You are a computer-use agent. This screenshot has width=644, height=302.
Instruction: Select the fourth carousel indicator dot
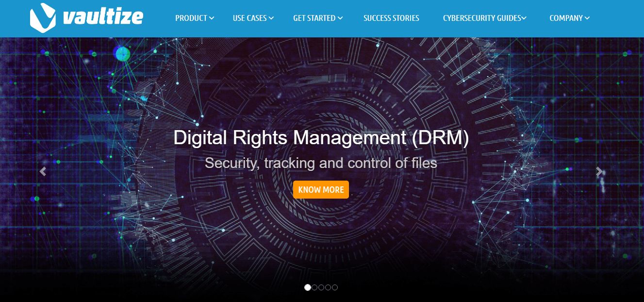[x=328, y=287]
